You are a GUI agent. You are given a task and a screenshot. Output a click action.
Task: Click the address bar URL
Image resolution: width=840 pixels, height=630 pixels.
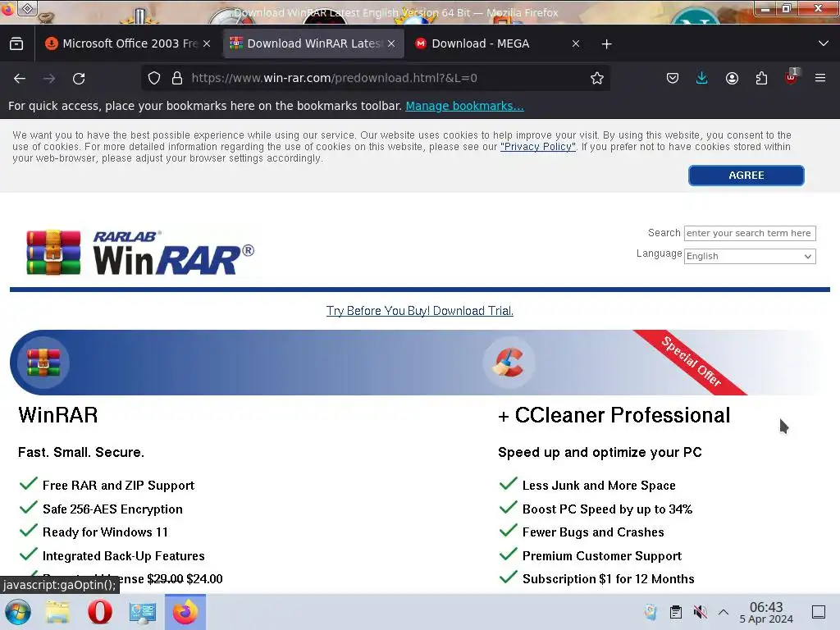pos(335,78)
